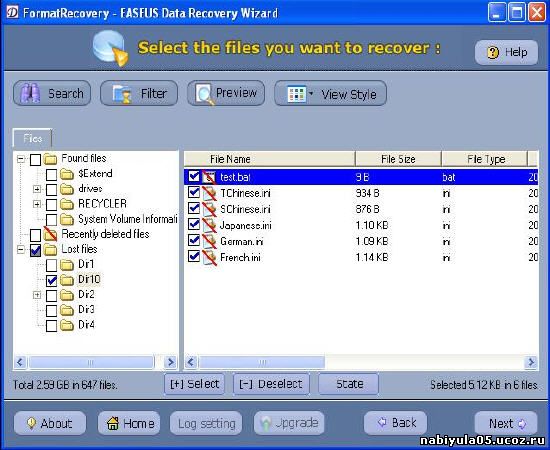
Task: Click the Back arrow icon
Action: pos(382,422)
